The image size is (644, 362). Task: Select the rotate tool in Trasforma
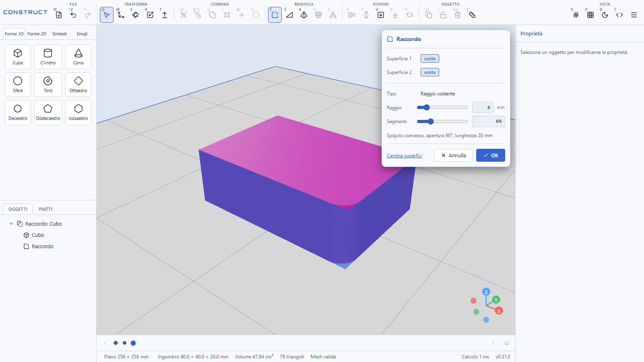click(136, 15)
